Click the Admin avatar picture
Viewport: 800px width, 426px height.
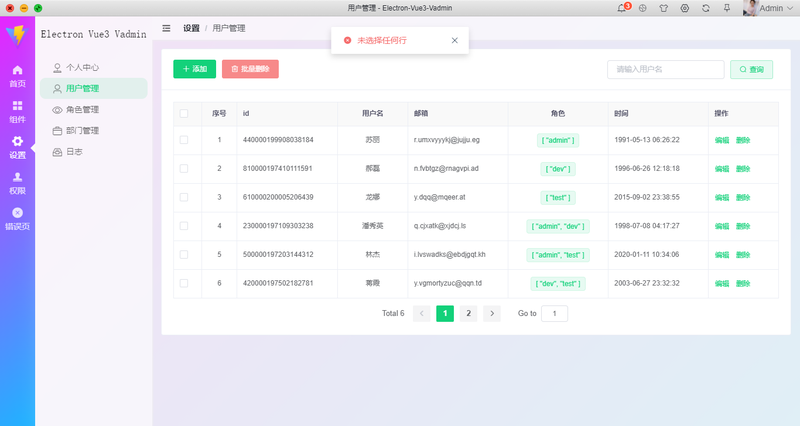[750, 8]
